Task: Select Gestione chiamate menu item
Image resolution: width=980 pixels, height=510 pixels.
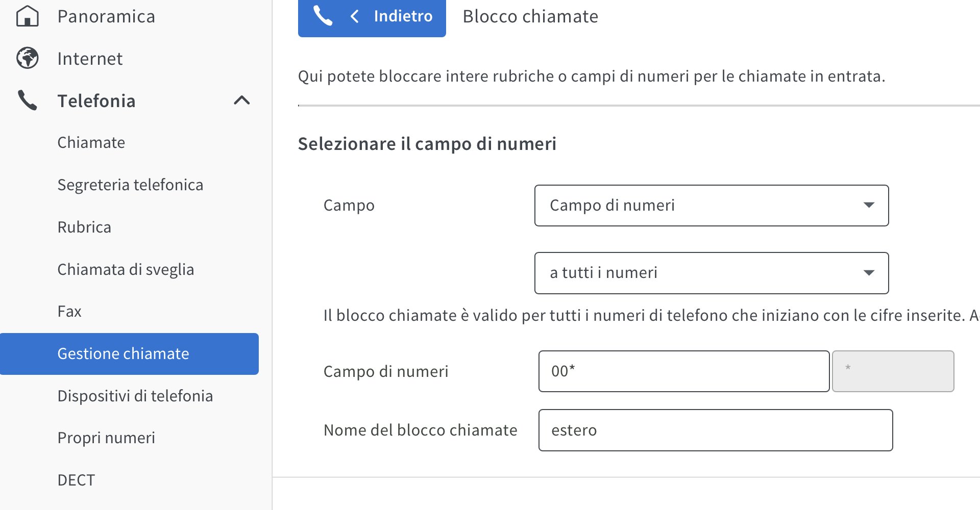Action: coord(123,353)
